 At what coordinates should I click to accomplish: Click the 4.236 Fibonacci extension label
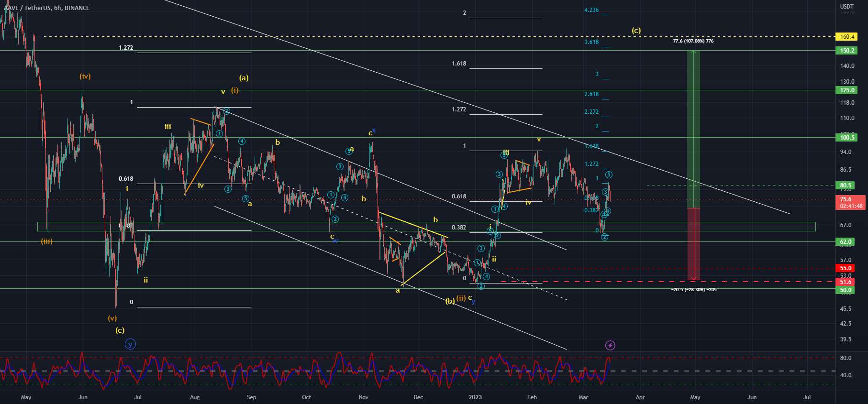coord(591,10)
